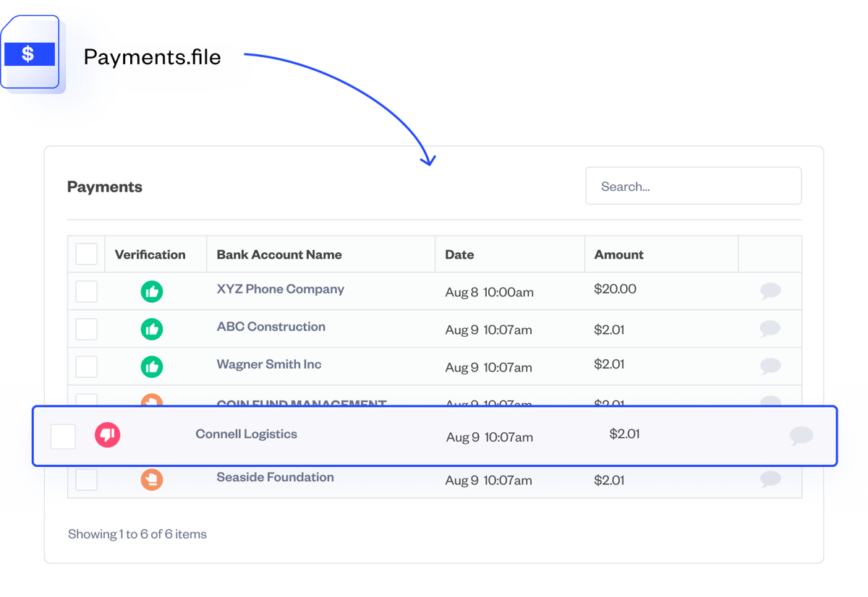Select the green thumbs-up for Wagner Smith Inc
The width and height of the screenshot is (868, 597).
[152, 366]
